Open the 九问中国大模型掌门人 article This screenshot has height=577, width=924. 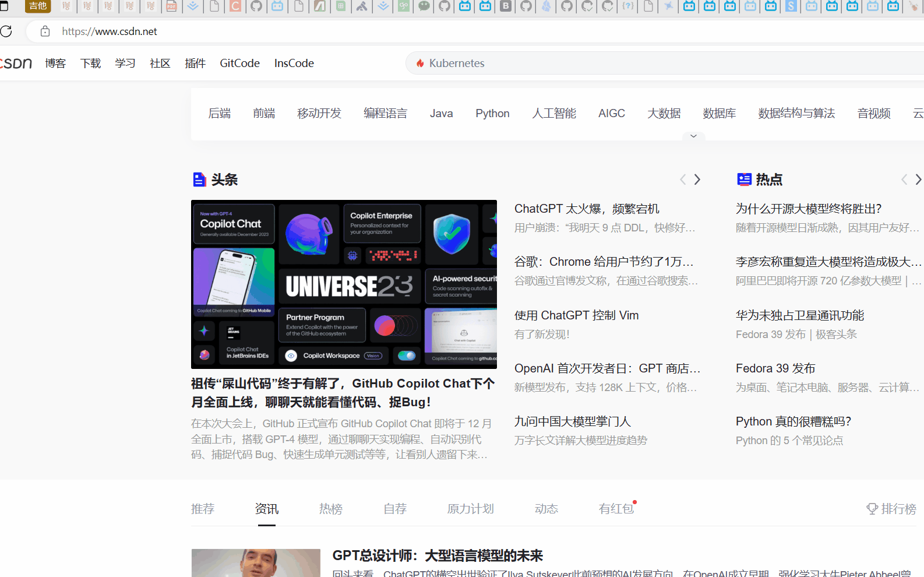(573, 421)
